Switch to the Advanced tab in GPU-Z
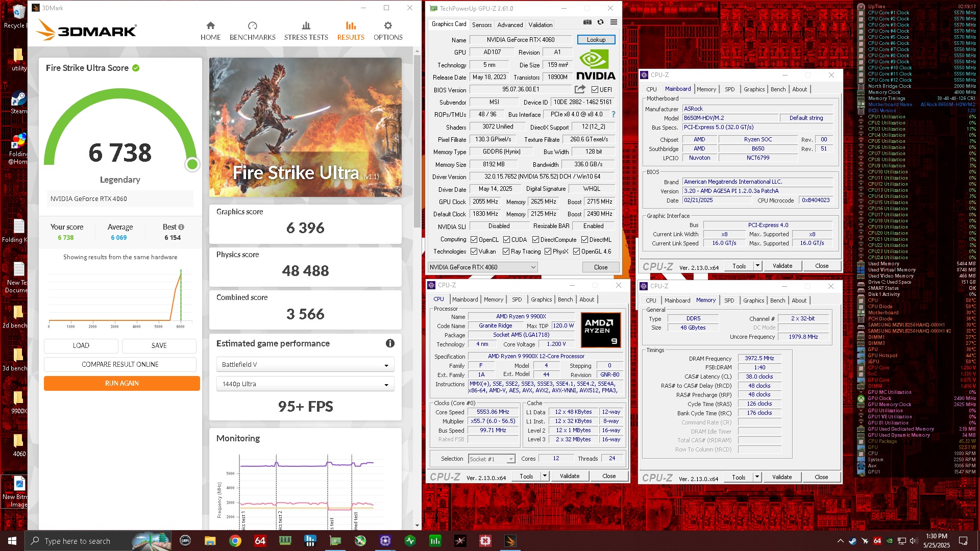 (510, 24)
